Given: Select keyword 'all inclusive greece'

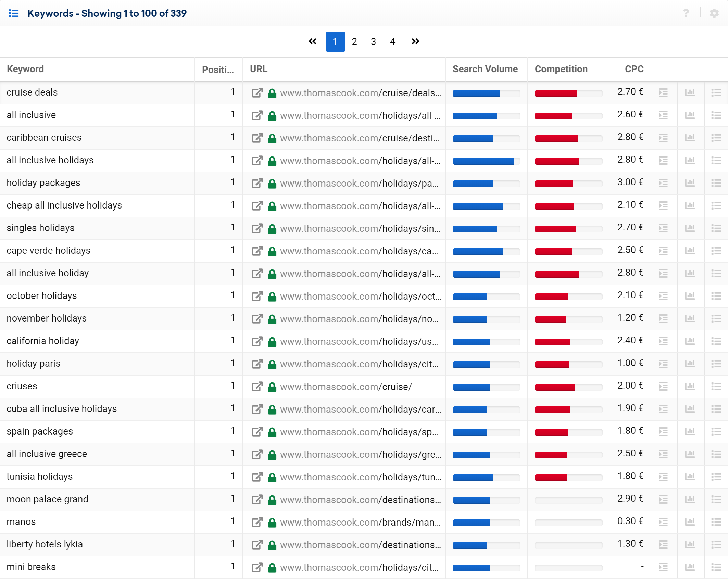Looking at the screenshot, I should [47, 454].
